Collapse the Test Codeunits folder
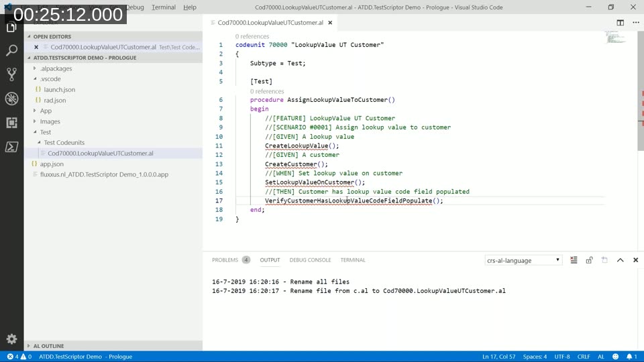Viewport: 644px width, 362px height. point(64,142)
